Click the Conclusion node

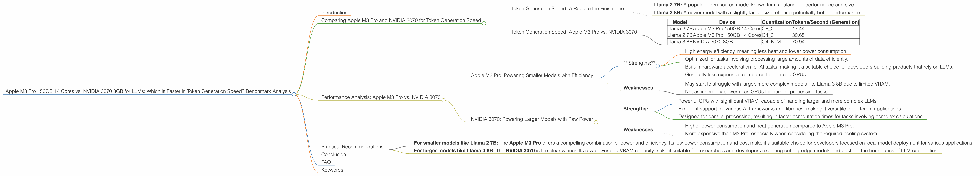click(x=333, y=154)
